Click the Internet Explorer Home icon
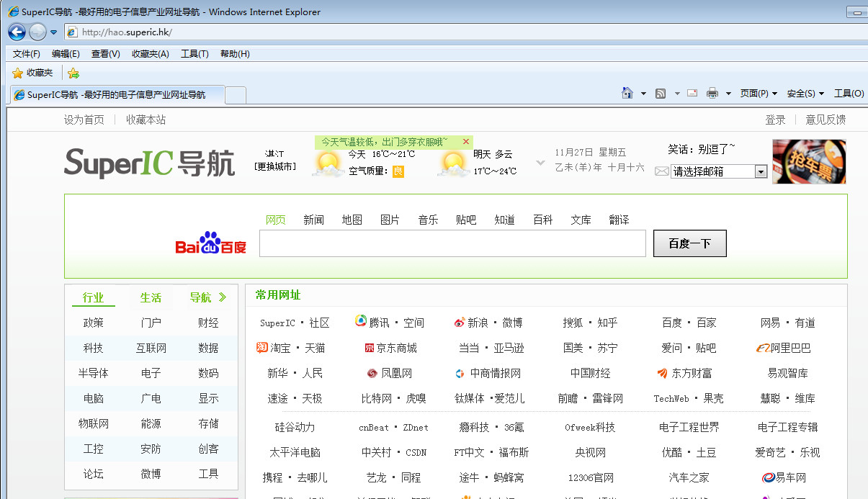This screenshot has height=499, width=868. point(626,94)
